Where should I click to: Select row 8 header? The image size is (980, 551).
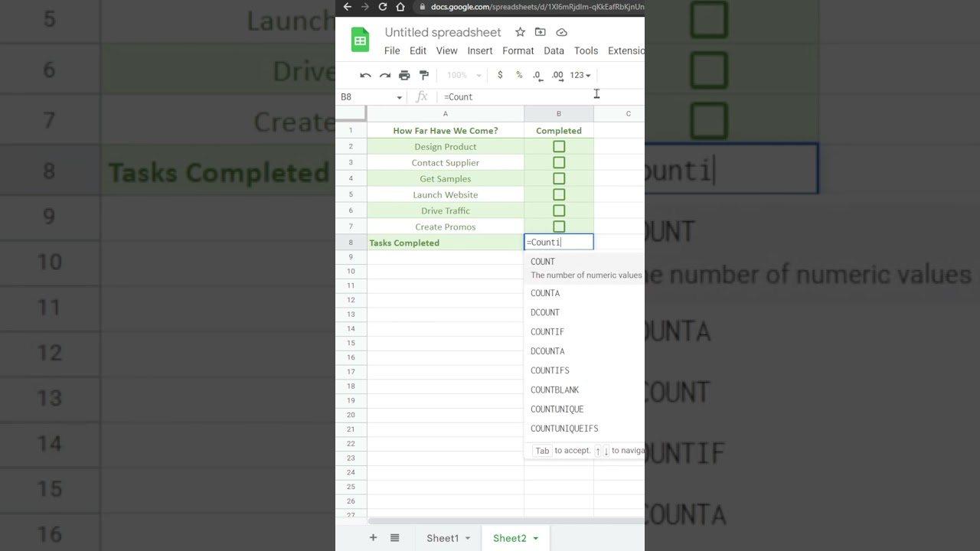[x=351, y=243]
